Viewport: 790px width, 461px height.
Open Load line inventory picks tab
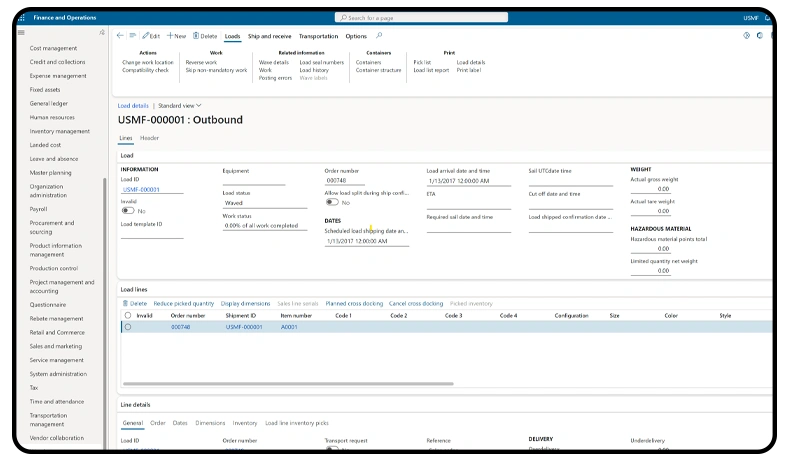click(x=297, y=423)
